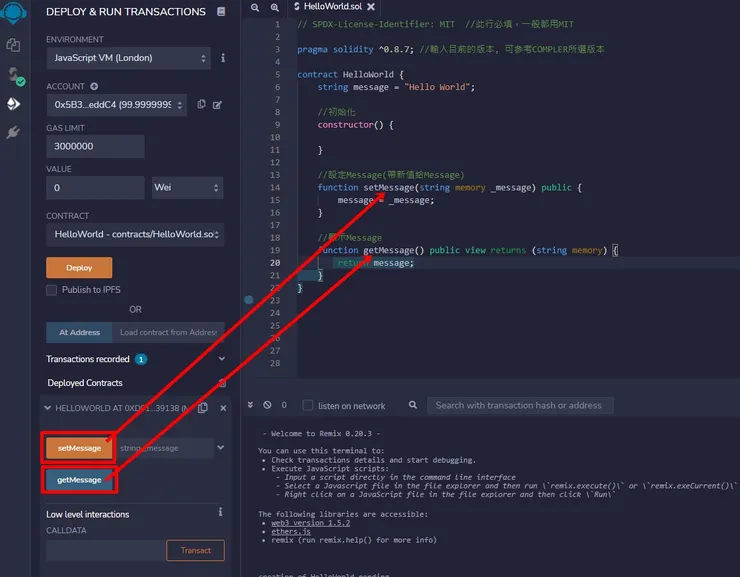
Task: Expand setMessage parameter chevron
Action: tap(220, 447)
